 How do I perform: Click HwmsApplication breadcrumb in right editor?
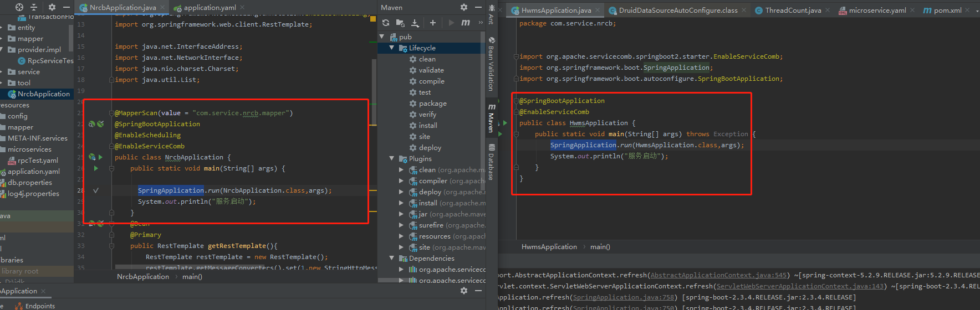(549, 247)
